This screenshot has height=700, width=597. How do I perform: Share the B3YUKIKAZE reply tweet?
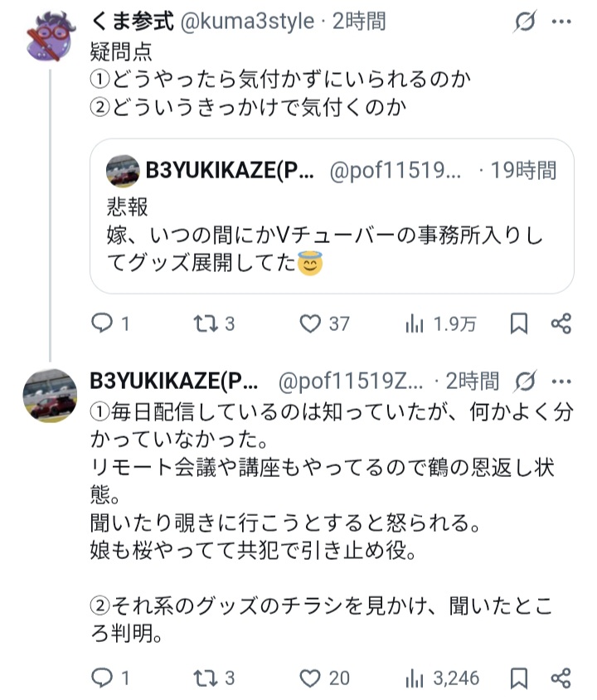[x=561, y=678]
